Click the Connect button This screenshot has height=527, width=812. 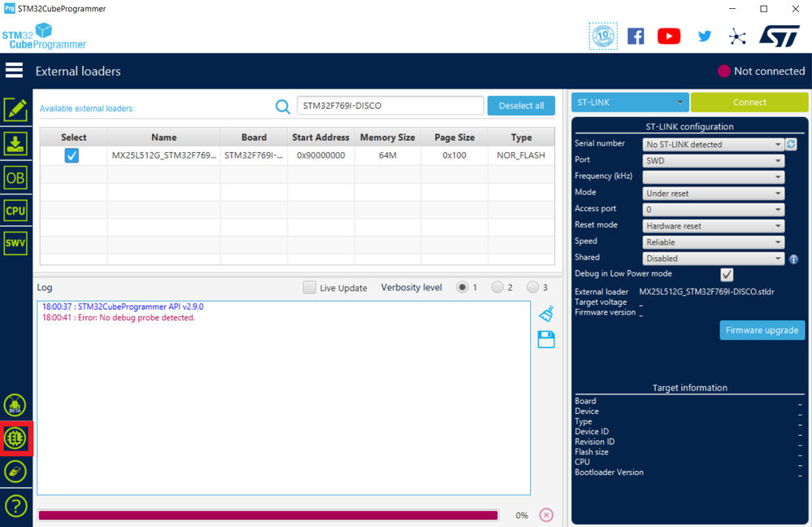click(749, 102)
